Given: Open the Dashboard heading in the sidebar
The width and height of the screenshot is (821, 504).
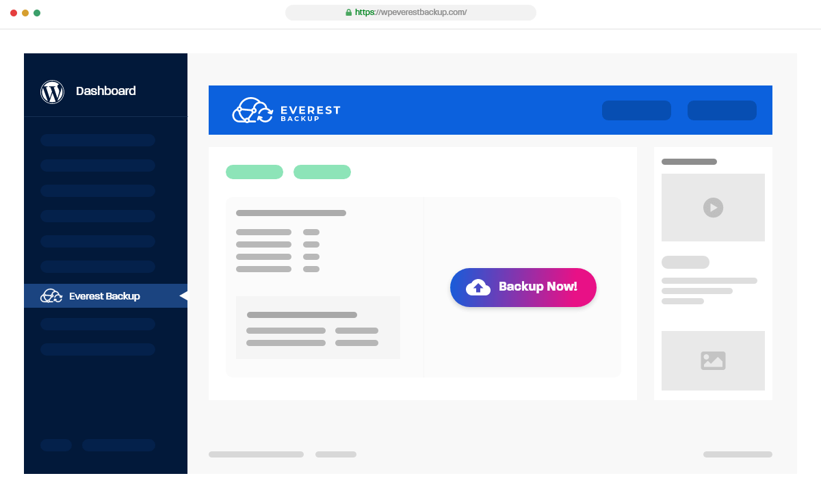Looking at the screenshot, I should pos(106,90).
